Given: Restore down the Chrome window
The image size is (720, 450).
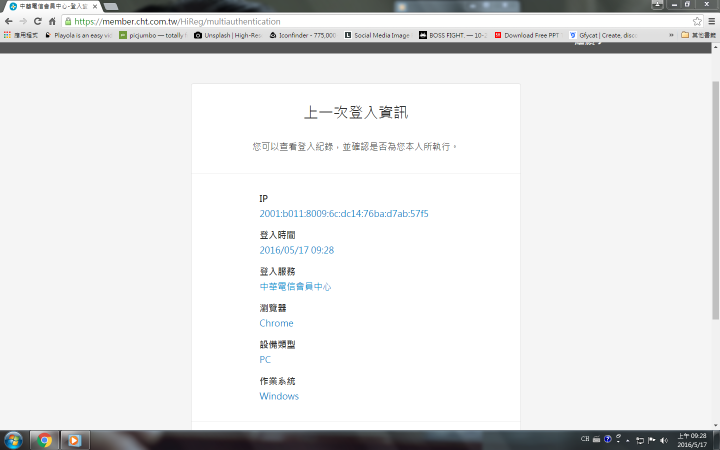Looking at the screenshot, I should (687, 4).
